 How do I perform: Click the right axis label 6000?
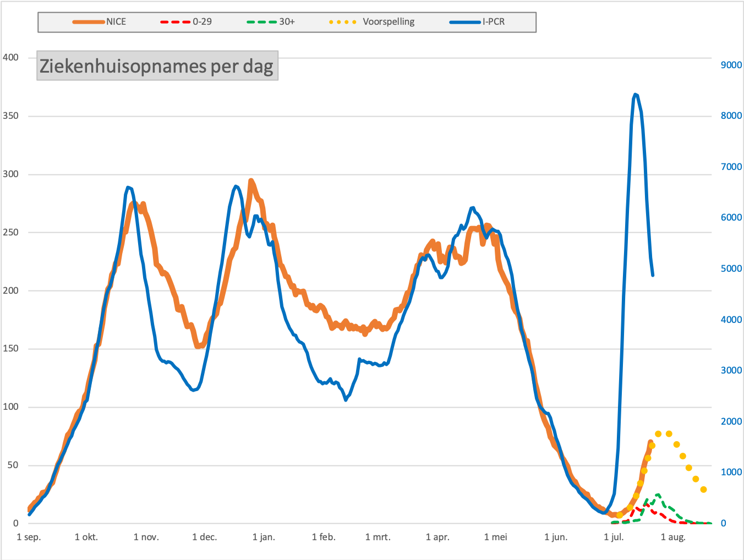click(731, 217)
